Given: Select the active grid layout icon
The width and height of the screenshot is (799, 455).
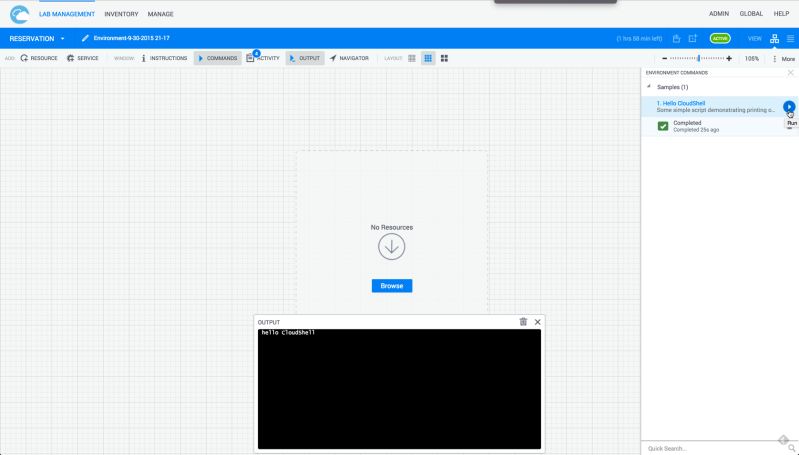Looking at the screenshot, I should click(x=428, y=59).
